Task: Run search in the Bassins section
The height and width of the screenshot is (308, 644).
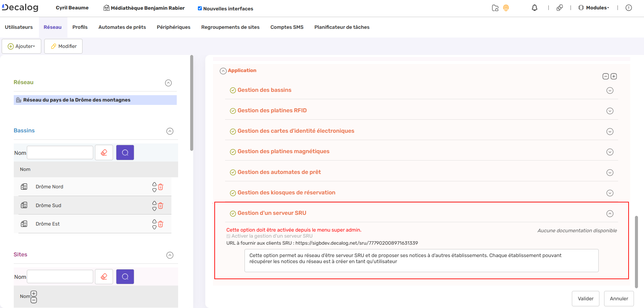Action: 125,152
